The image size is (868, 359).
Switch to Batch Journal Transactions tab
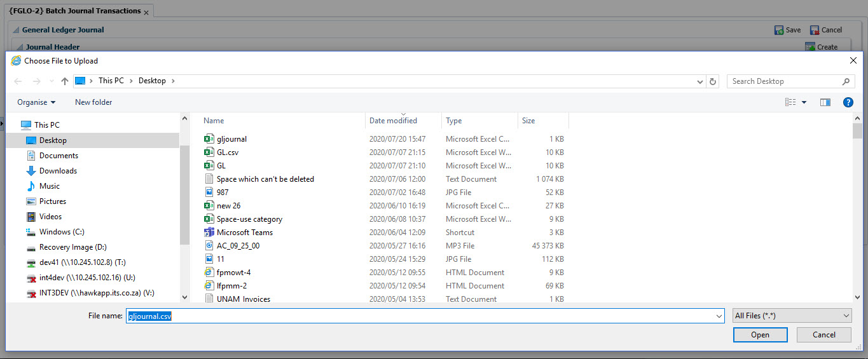(75, 11)
